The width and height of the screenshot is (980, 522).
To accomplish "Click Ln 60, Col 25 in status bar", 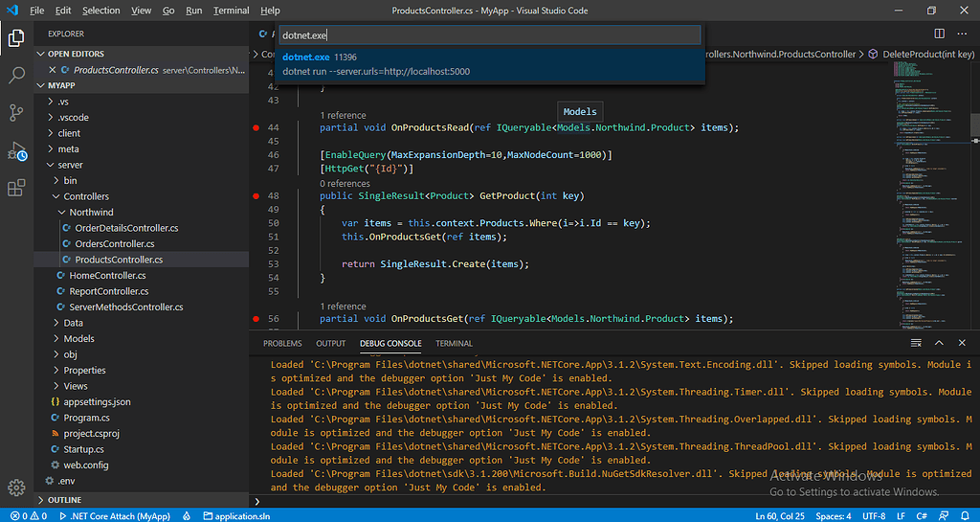I will point(780,516).
